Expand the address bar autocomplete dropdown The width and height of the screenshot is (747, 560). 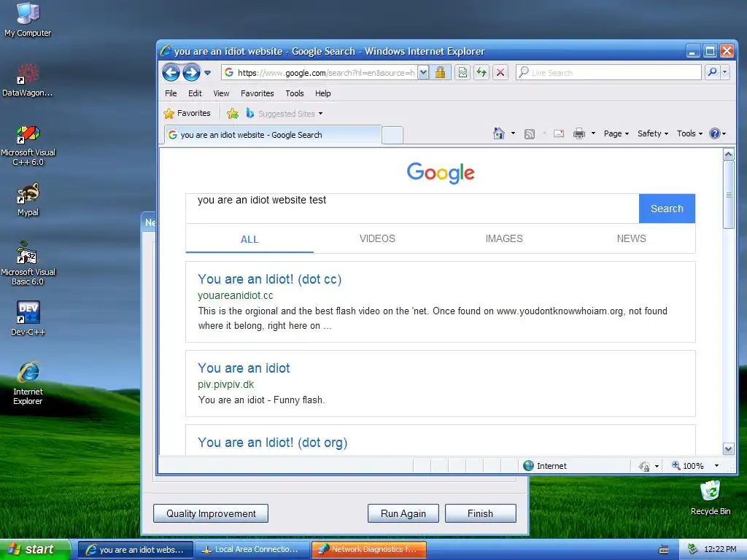click(423, 73)
